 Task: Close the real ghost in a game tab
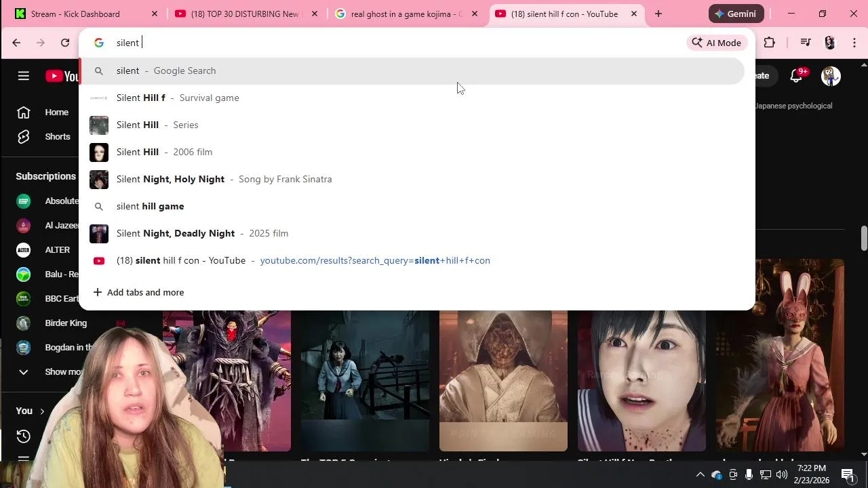[x=475, y=14]
